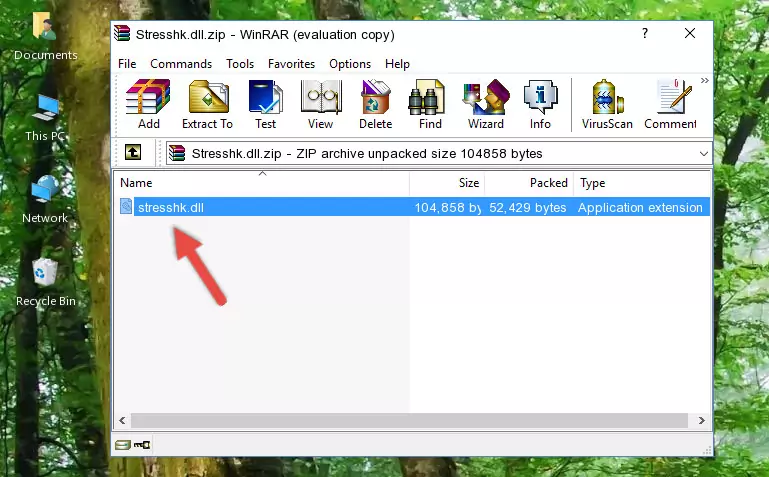Click the WinRAR title bar icon

(x=122, y=34)
